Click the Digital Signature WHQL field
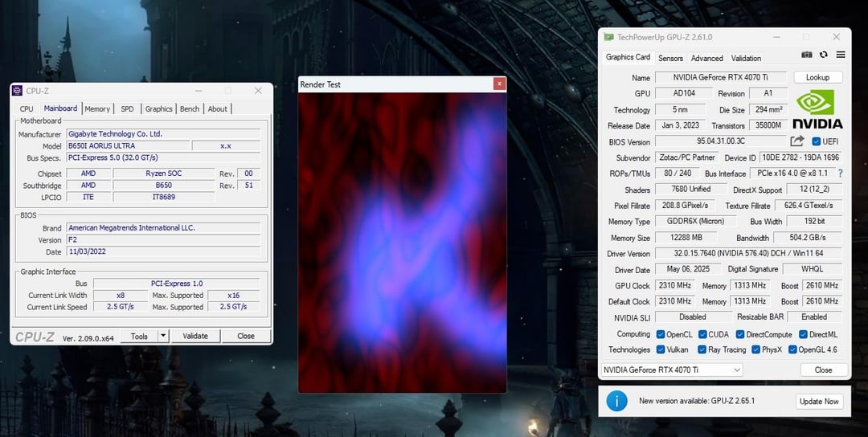 pyautogui.click(x=812, y=269)
